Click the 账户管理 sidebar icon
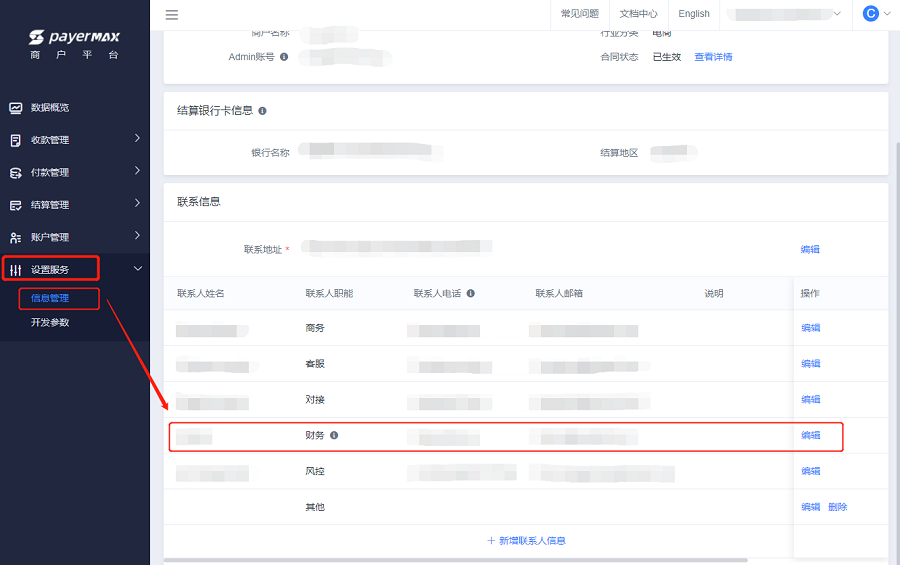Image resolution: width=900 pixels, height=565 pixels. coord(15,237)
